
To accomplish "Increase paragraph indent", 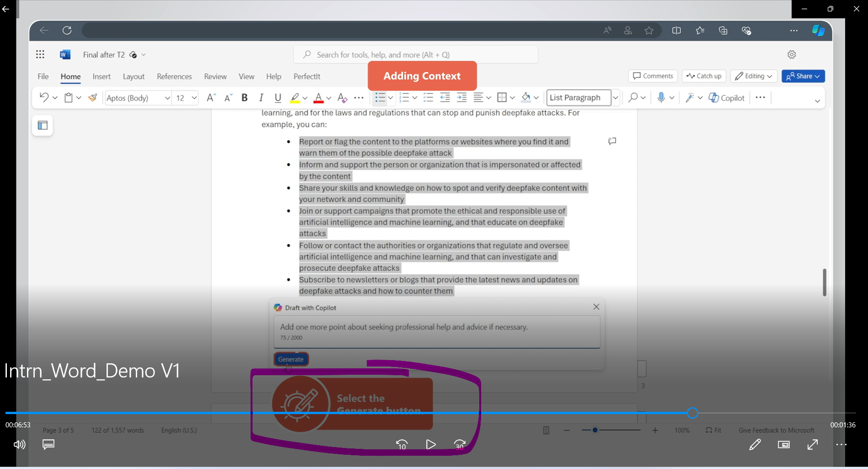I will click(x=462, y=97).
